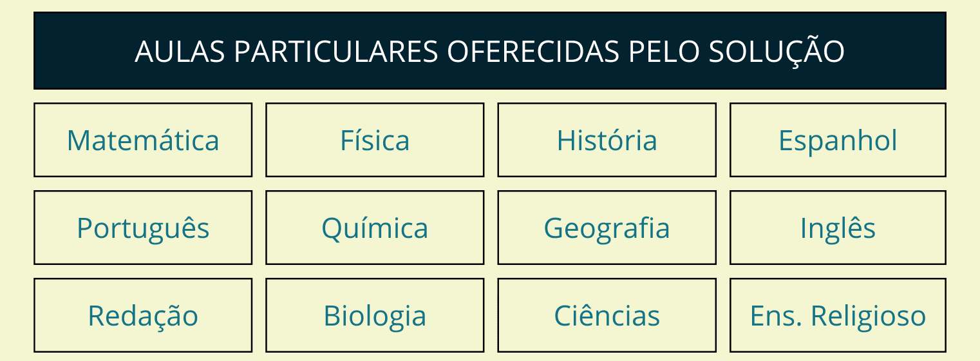Viewport: 980px width, 361px height.
Task: Open the História subject button
Action: (607, 140)
